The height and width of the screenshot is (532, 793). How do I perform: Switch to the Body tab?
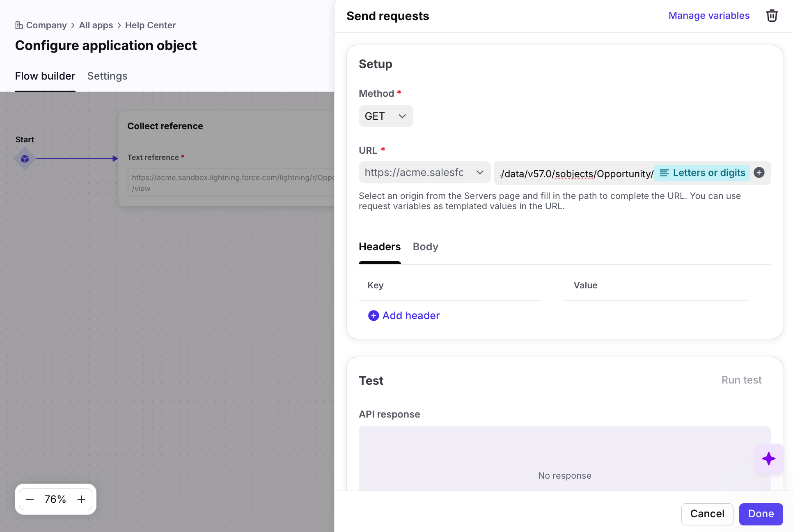(425, 247)
